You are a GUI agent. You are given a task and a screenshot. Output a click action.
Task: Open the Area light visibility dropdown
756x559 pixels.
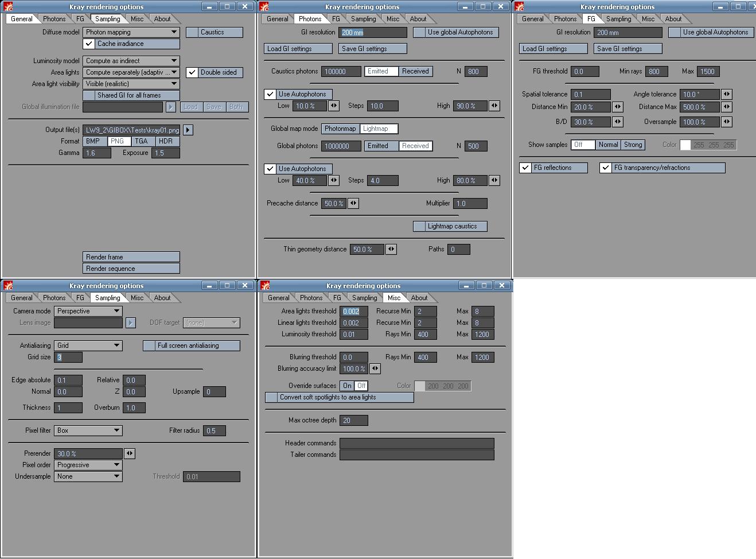(131, 84)
